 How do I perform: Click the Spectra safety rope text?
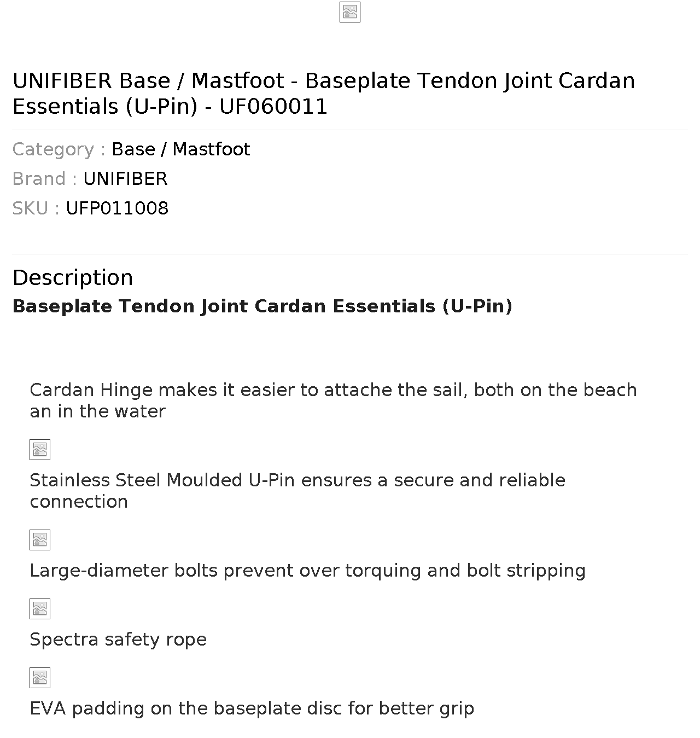118,640
